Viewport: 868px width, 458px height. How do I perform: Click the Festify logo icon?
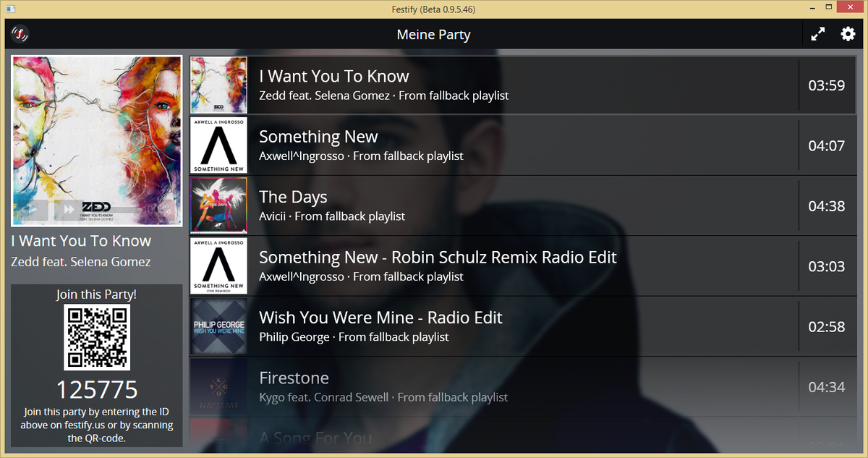click(20, 33)
